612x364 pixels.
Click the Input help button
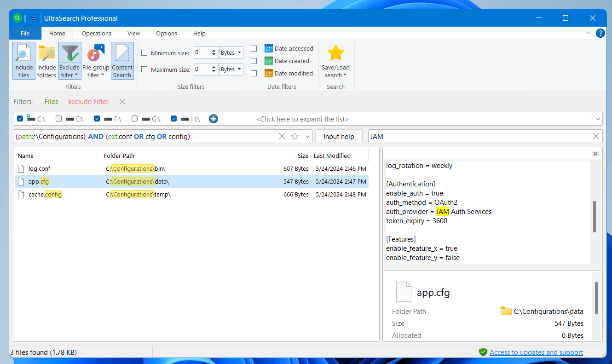tap(339, 136)
